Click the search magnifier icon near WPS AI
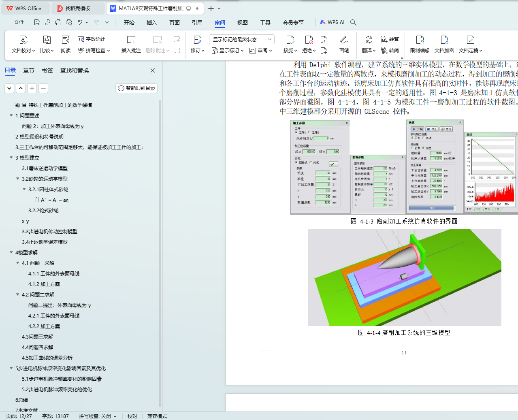Screen dimensions: 518x420 tap(353, 22)
